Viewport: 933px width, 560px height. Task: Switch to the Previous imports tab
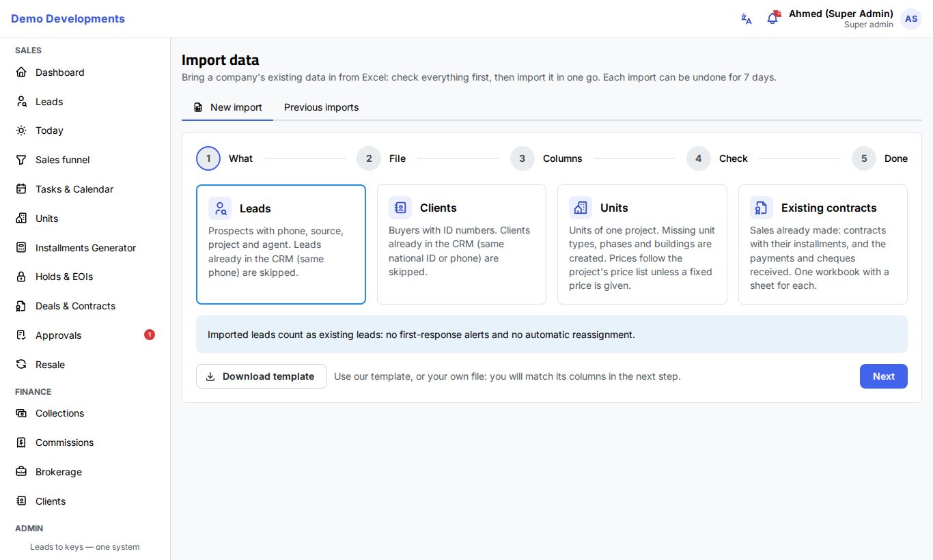coord(321,107)
